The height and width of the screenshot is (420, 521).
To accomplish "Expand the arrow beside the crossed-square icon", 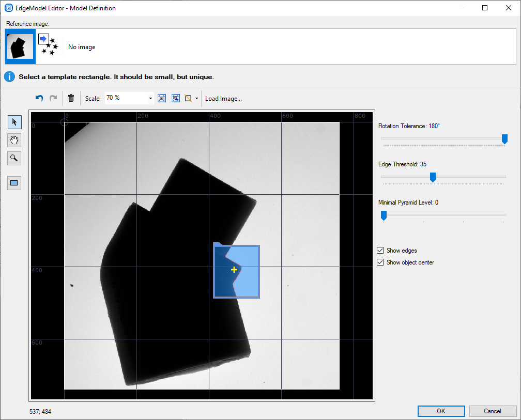I will (197, 98).
